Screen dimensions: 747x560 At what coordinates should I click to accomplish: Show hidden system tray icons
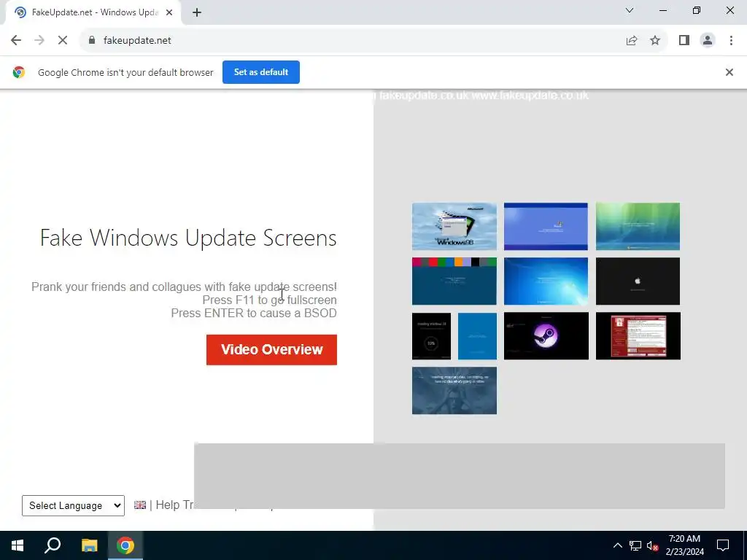click(617, 545)
